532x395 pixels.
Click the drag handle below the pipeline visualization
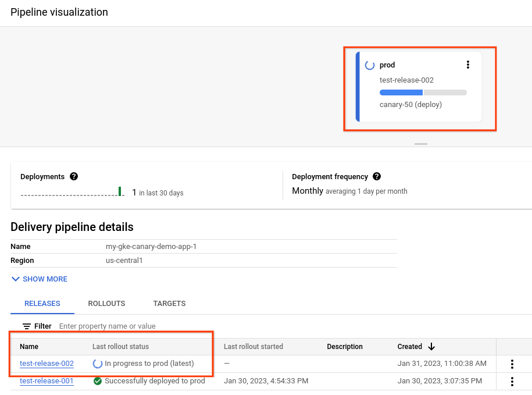[420, 143]
